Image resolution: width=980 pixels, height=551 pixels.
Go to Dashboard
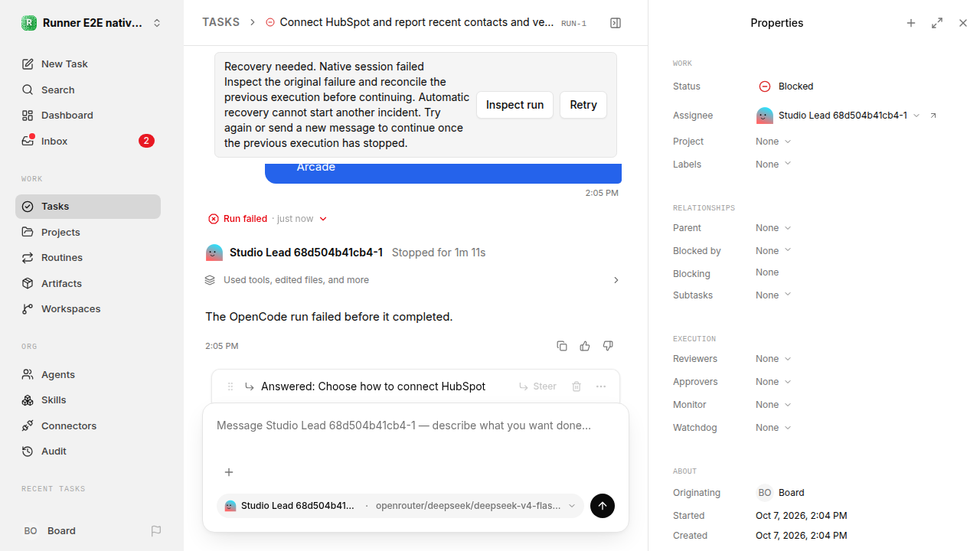[88, 116]
